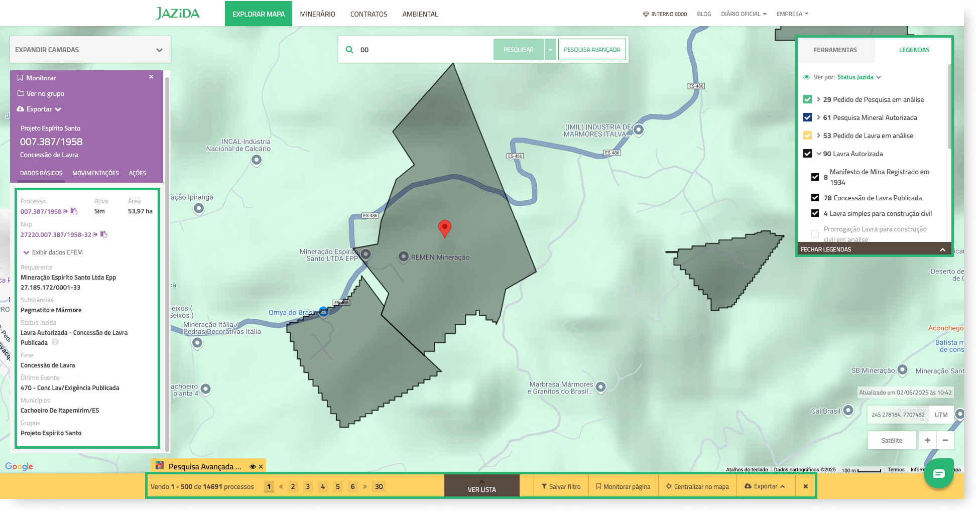Expand Pesquisa Mineral Autorizada group
This screenshot has width=980, height=514.
click(818, 117)
